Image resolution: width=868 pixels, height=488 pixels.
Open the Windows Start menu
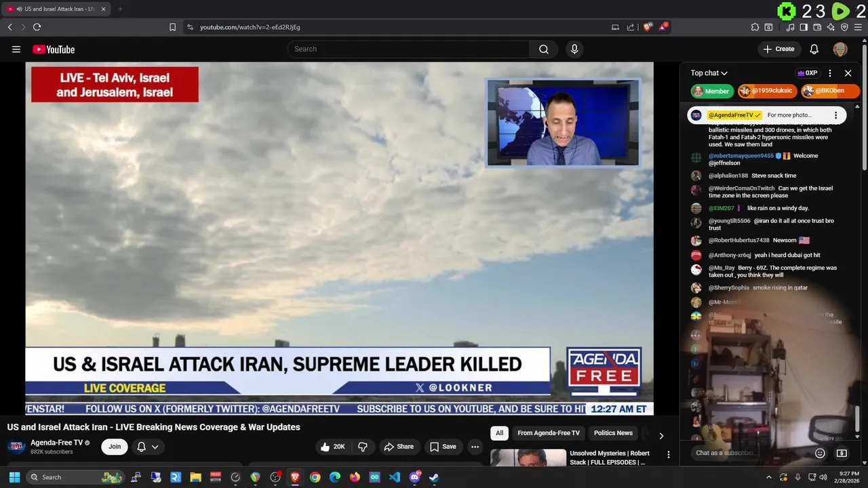pos(14,477)
